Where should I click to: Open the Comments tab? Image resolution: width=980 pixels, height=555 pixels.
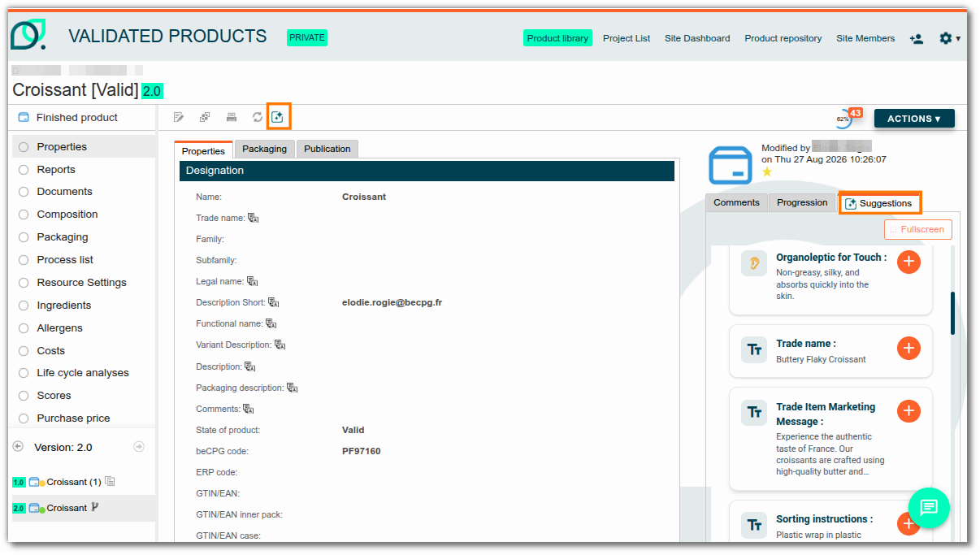(x=736, y=202)
